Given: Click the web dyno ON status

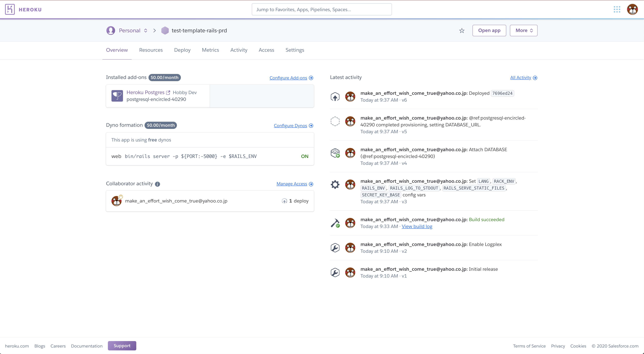Looking at the screenshot, I should click(x=305, y=156).
